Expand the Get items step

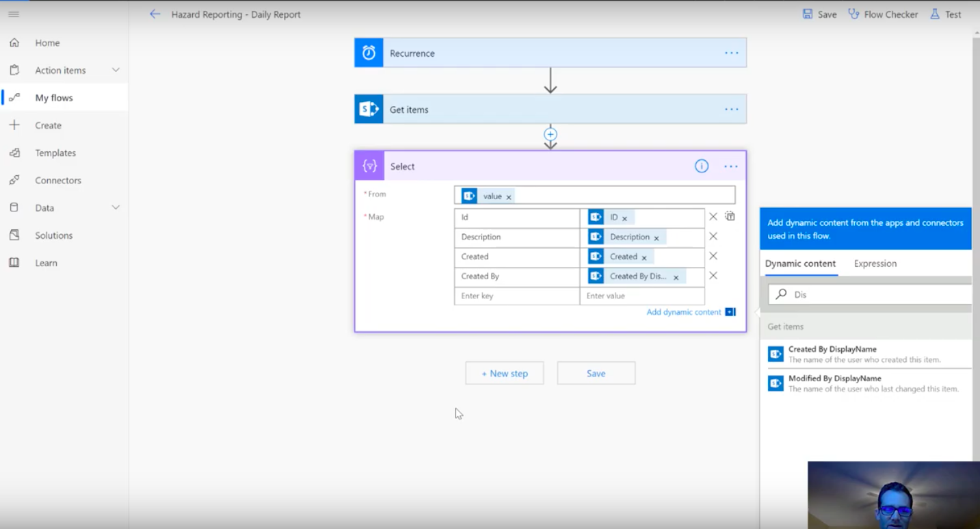coord(551,109)
